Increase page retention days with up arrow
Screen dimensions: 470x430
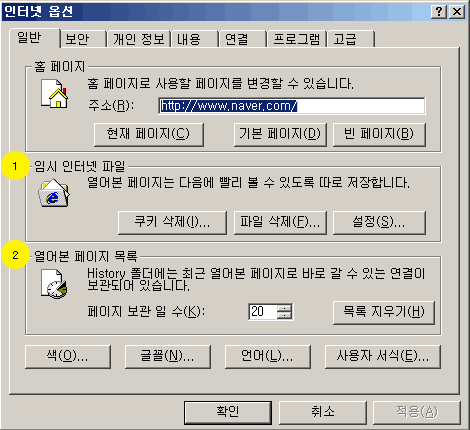pyautogui.click(x=285, y=308)
